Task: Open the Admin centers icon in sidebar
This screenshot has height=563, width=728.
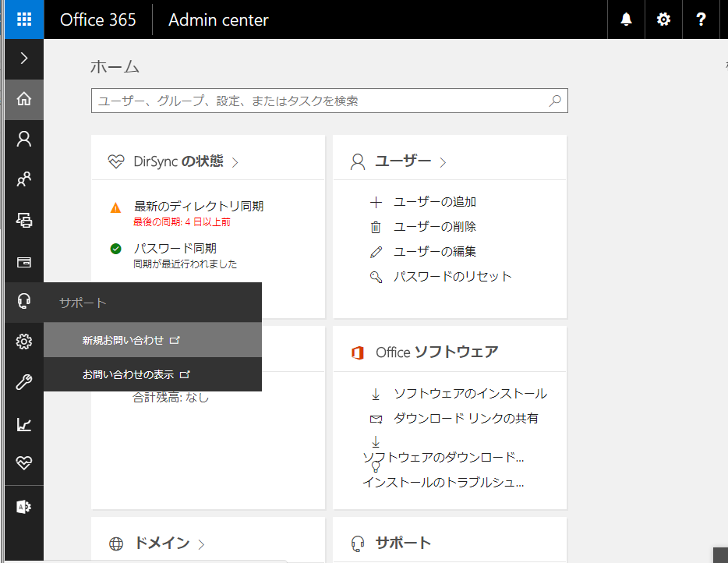Action: tap(24, 507)
